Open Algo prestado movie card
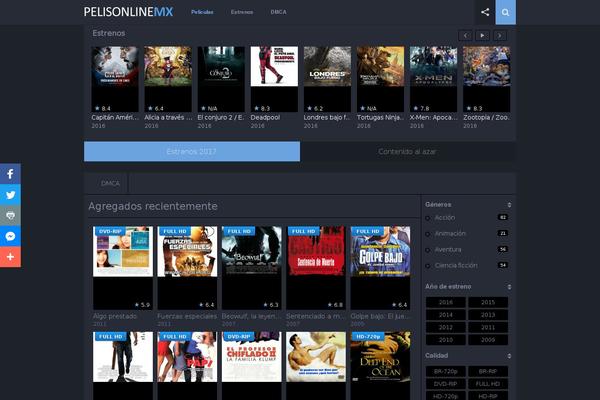Viewport: 600px width, 400px height. point(123,268)
